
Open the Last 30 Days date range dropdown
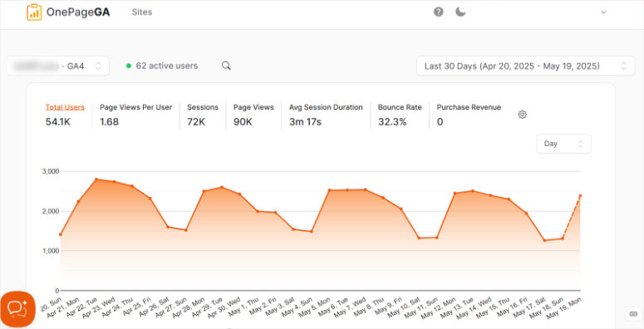point(526,66)
